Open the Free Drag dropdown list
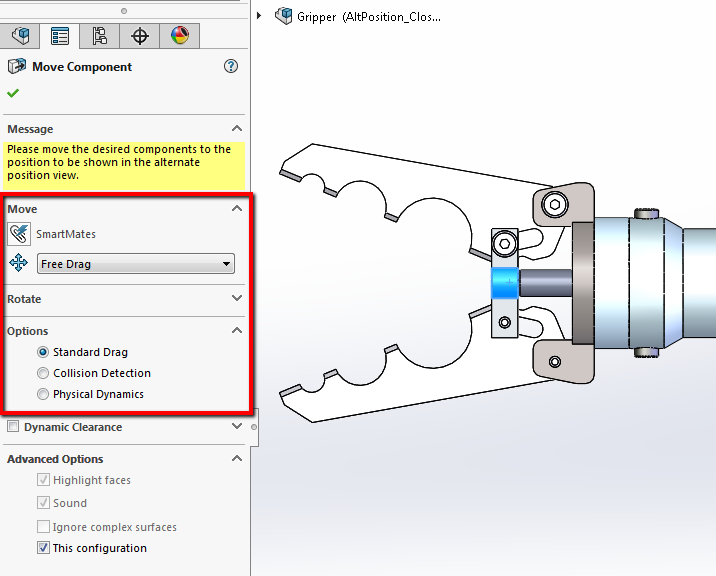Screen dimensions: 716x576 [227, 265]
